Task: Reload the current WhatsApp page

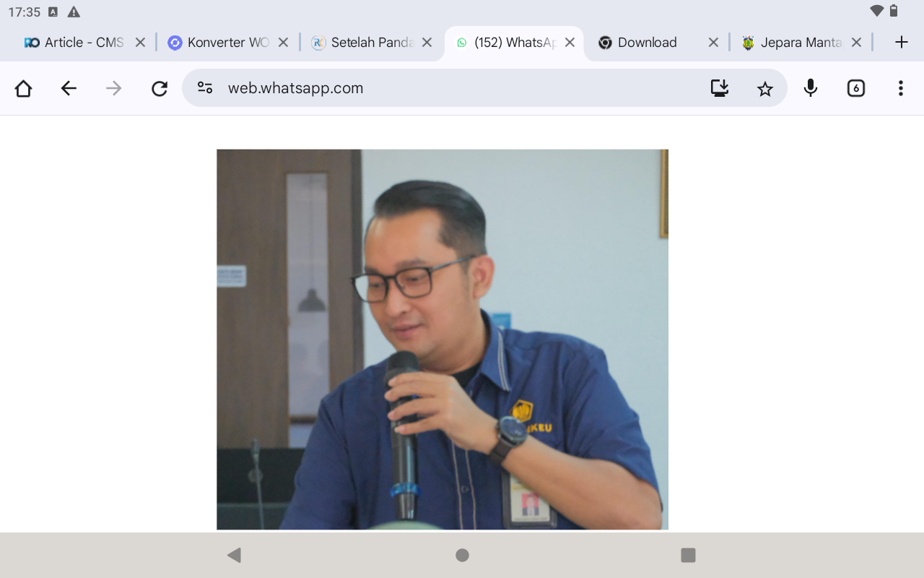Action: point(159,88)
